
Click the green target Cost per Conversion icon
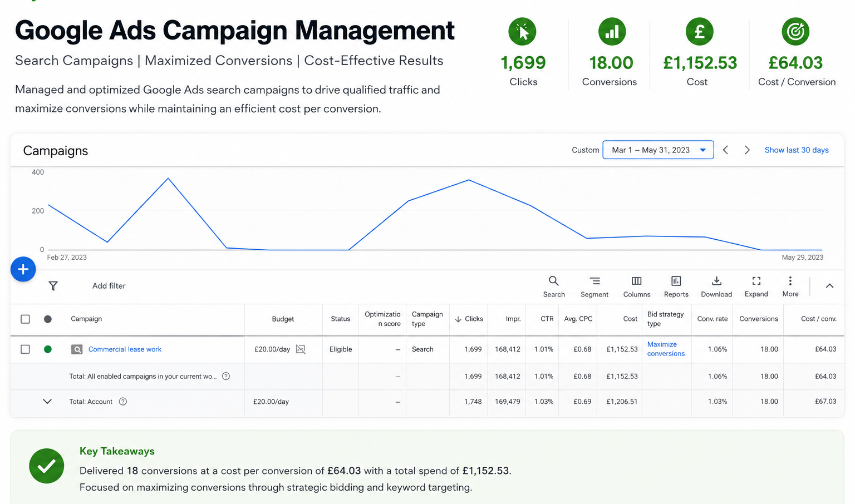coord(795,32)
